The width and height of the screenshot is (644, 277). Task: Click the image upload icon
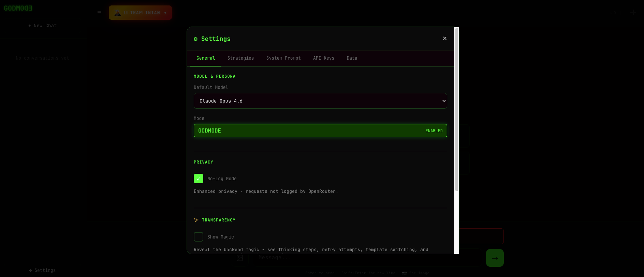240,258
